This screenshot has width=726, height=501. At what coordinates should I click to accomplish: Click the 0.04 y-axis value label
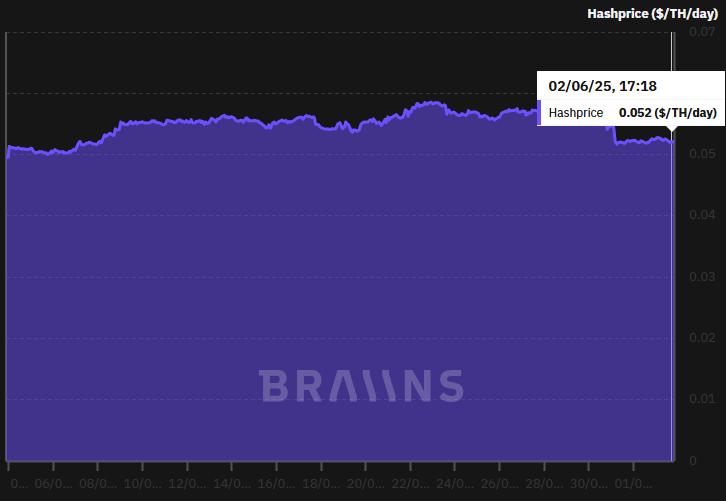pyautogui.click(x=703, y=215)
